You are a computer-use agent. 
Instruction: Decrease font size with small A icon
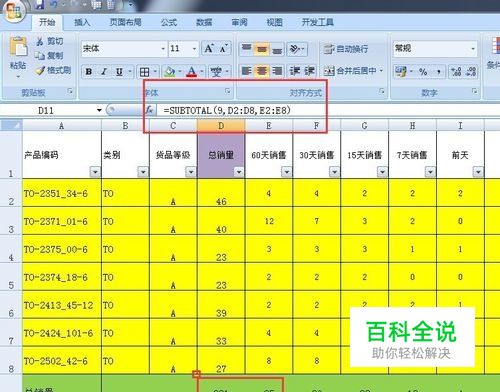(223, 49)
